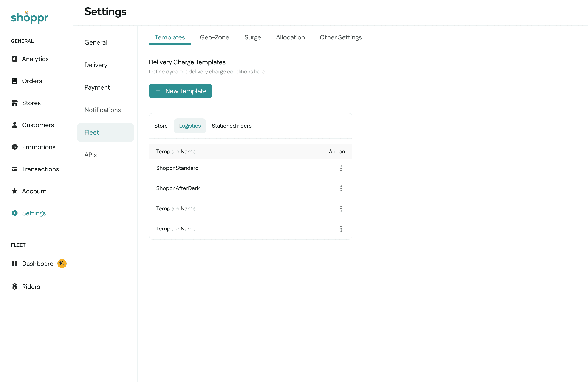Open three-dot menu on last template row
Viewport: 588px width, 382px height.
pyautogui.click(x=341, y=229)
